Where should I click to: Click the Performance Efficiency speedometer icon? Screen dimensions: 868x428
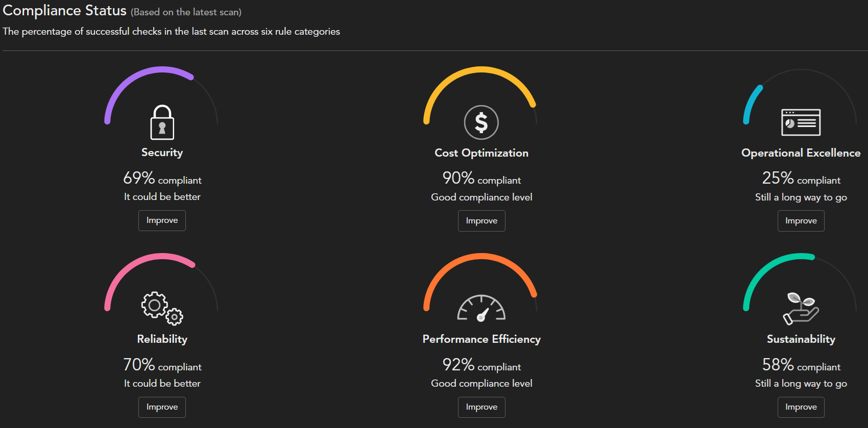pyautogui.click(x=481, y=308)
